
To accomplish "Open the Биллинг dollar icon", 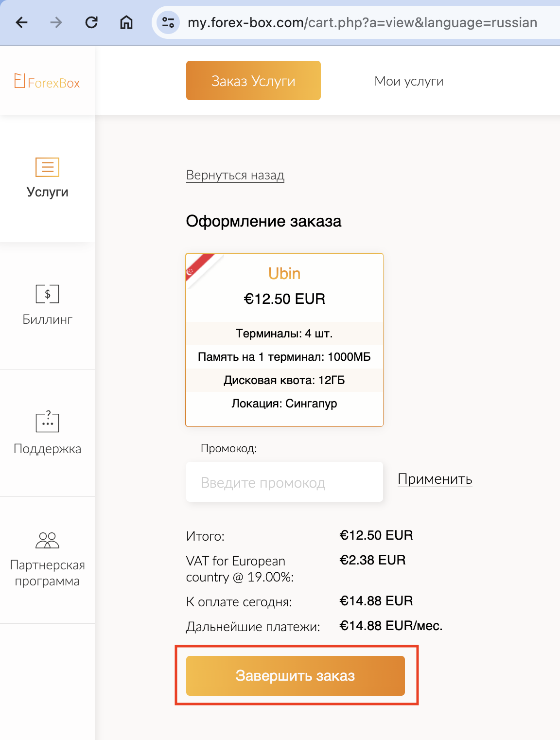I will click(x=47, y=294).
